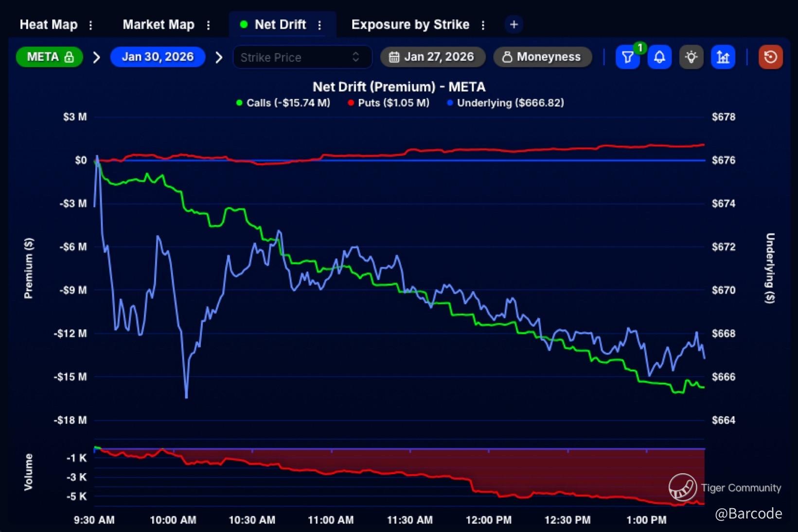The height and width of the screenshot is (532, 798).
Task: Open Exposure by Strike tab options menu
Action: pos(483,25)
